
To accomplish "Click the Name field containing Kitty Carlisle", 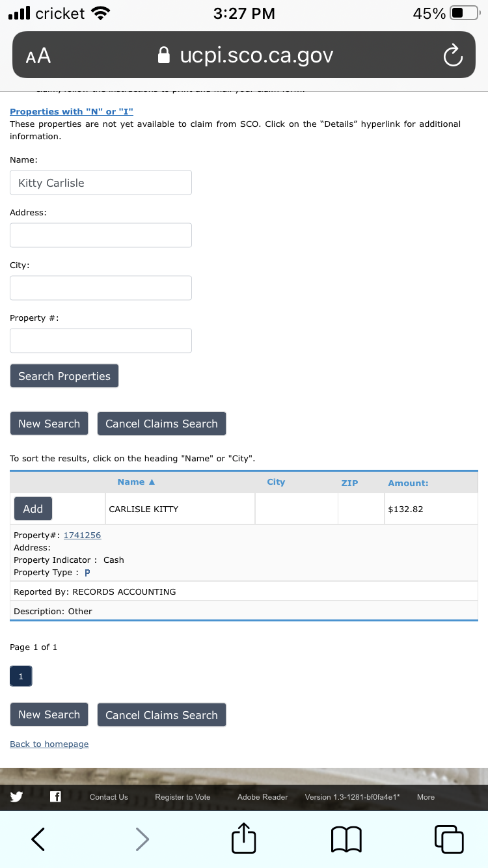I will (101, 183).
